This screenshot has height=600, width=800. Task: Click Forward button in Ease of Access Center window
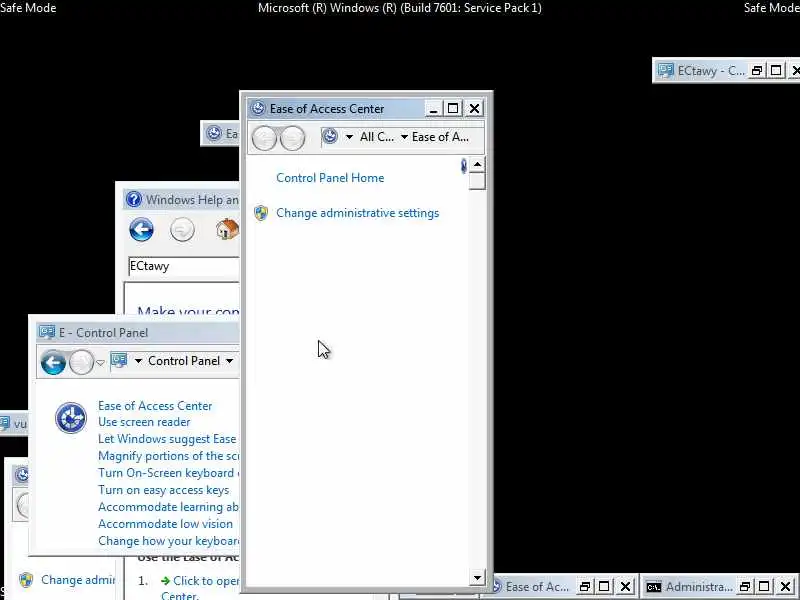pyautogui.click(x=292, y=138)
